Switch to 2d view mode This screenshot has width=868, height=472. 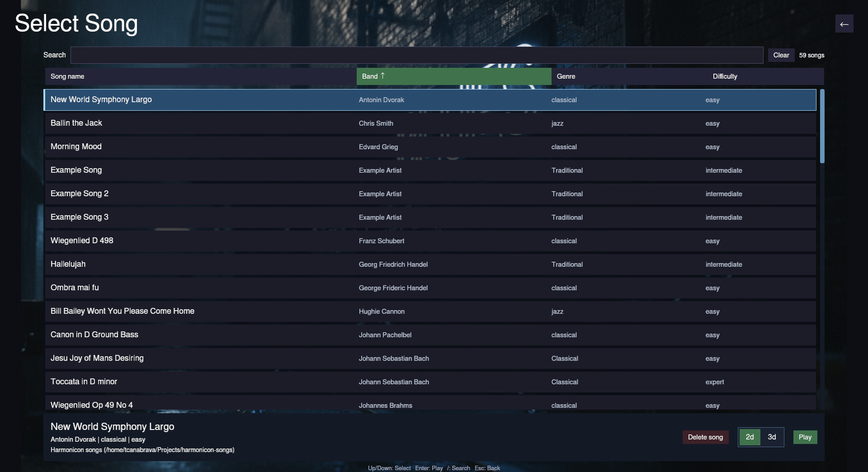pyautogui.click(x=750, y=437)
